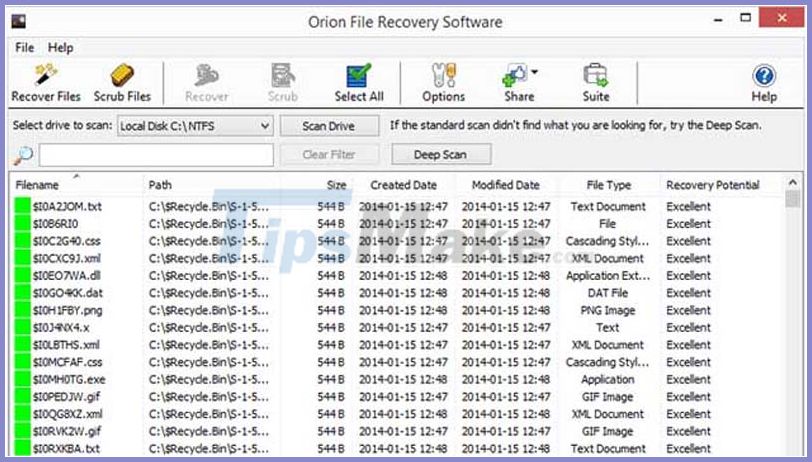Click green status square of $I0MH0TG.exe
The height and width of the screenshot is (462, 812).
click(23, 380)
